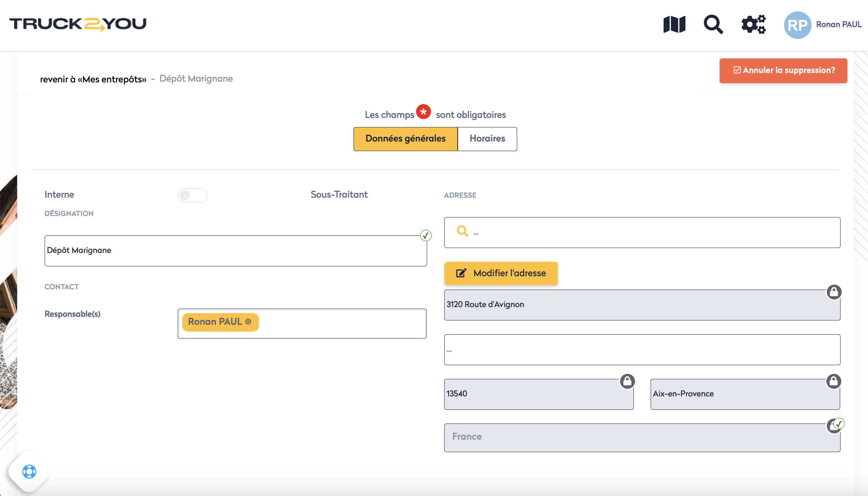This screenshot has width=868, height=496.
Task: Toggle the Interne / Sous-Traitant switch
Action: point(192,195)
